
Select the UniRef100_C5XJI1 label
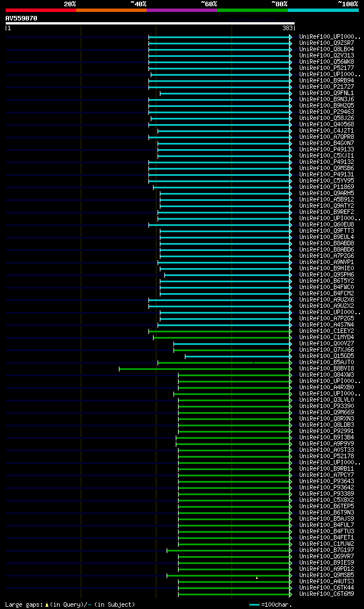326,156
